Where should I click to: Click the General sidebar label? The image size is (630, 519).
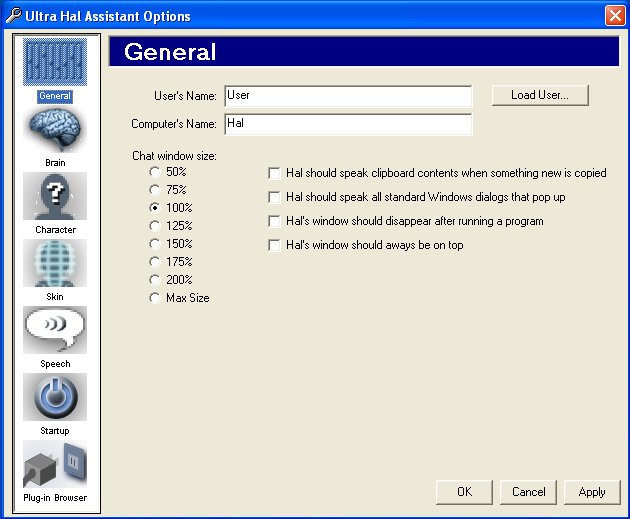coord(55,96)
